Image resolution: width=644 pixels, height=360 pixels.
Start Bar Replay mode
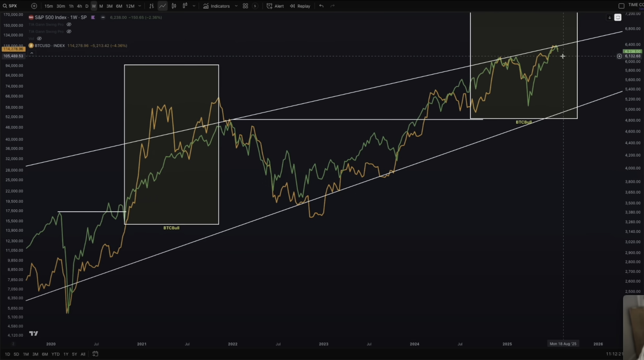[300, 6]
